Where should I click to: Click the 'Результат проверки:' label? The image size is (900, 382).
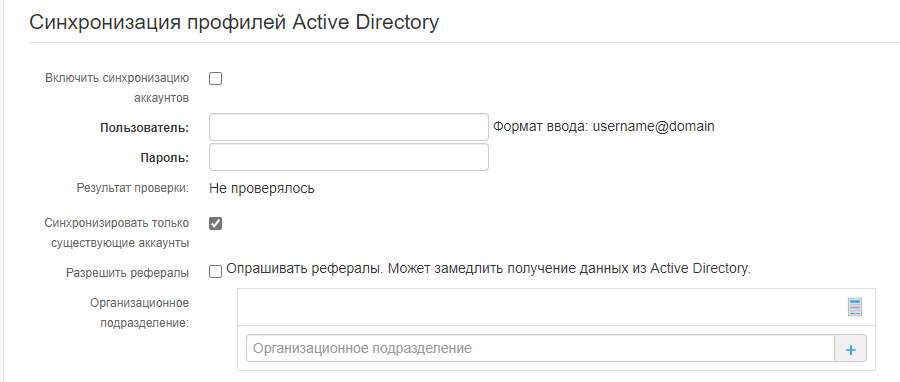[133, 188]
